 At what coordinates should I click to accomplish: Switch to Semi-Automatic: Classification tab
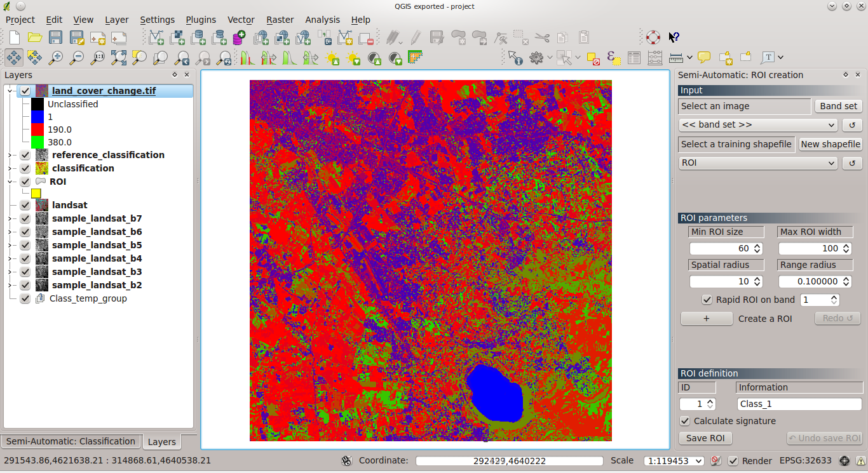tap(71, 441)
